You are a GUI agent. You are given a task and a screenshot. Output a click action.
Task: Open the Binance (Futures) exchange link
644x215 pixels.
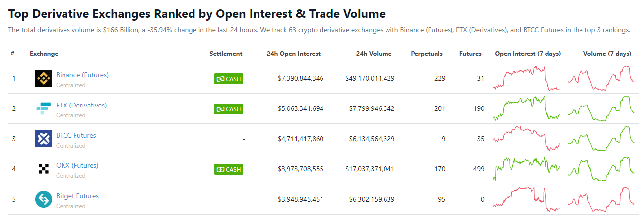[82, 75]
